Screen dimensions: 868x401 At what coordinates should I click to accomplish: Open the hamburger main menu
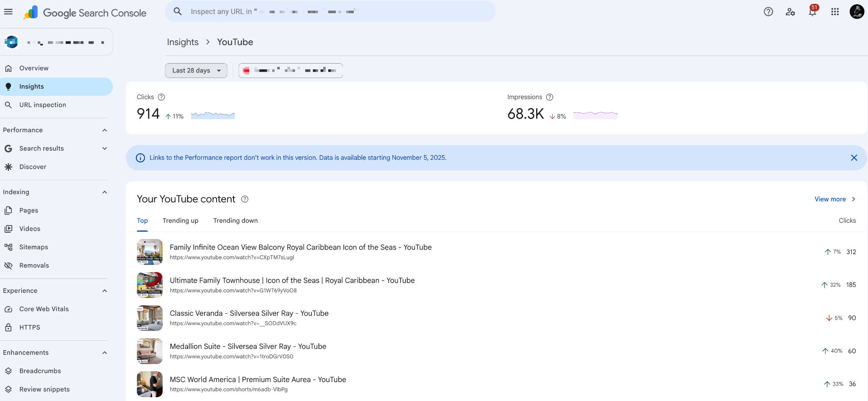[x=8, y=11]
